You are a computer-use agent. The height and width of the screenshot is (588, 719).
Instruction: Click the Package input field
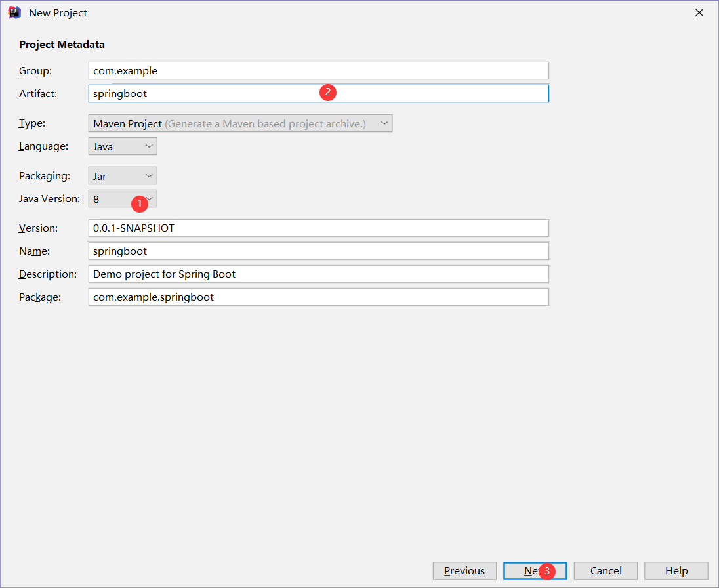point(319,297)
